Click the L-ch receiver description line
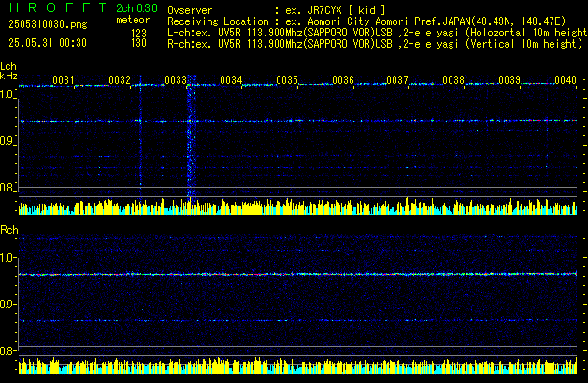Viewport: 588px width, 383px height. pyautogui.click(x=378, y=33)
